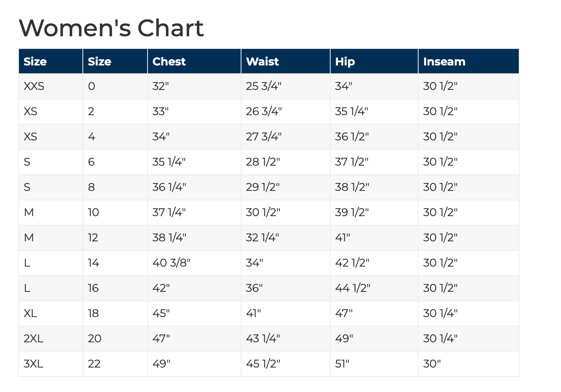This screenshot has height=392, width=561.
Task: Click numeric size 22 cell
Action: point(94,364)
